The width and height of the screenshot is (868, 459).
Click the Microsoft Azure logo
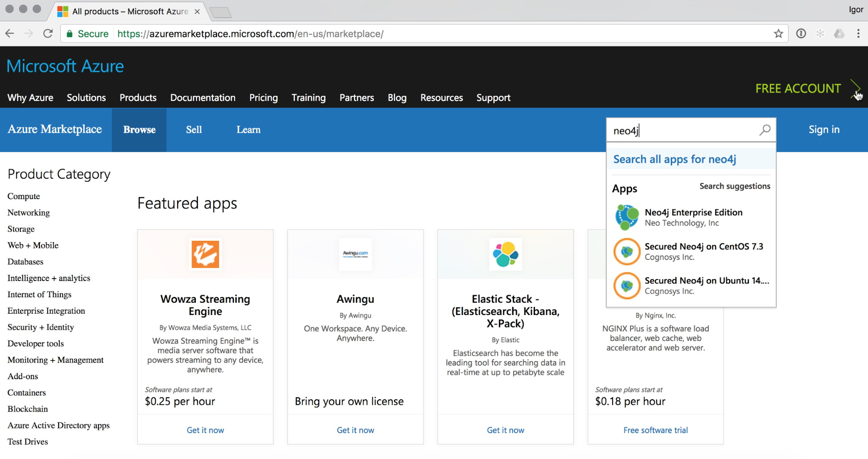65,66
